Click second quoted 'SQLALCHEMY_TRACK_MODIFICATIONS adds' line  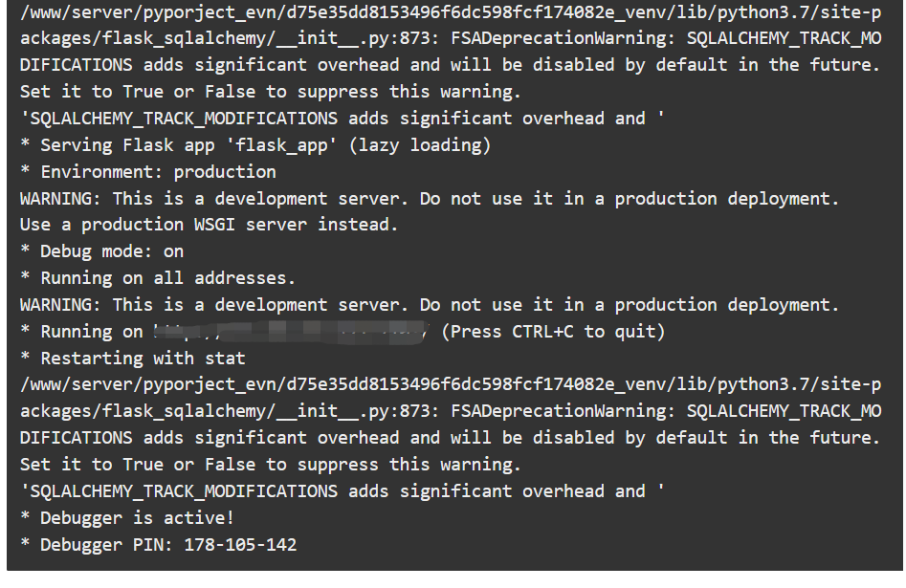tap(343, 491)
